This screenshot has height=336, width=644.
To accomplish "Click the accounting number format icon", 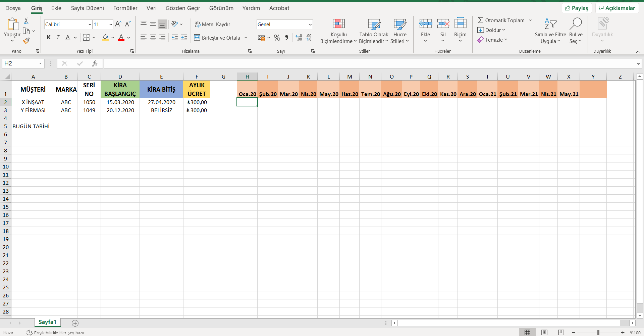I will click(x=261, y=38).
